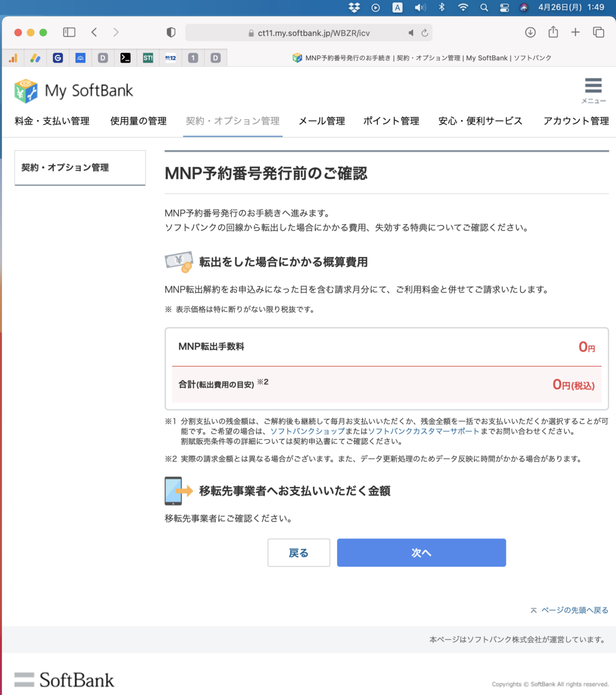The width and height of the screenshot is (616, 695).
Task: Follow the ソフトバンクカスタマーサポート link
Action: tap(424, 431)
